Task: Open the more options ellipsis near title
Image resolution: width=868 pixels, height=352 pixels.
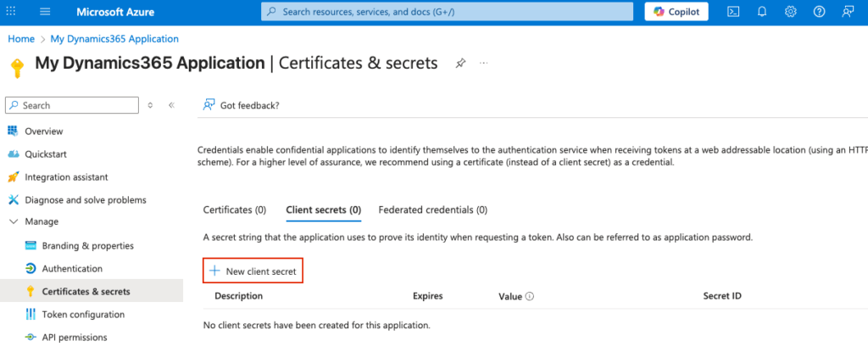Action: pos(484,64)
